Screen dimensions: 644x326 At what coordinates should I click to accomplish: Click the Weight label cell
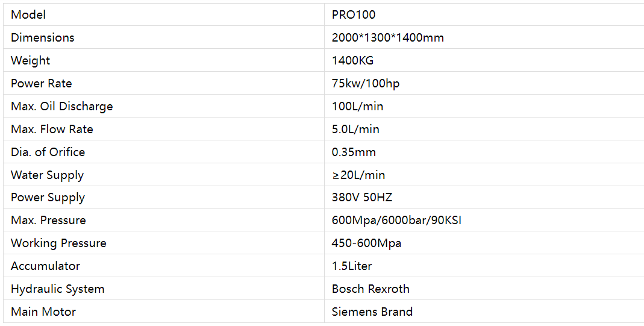coord(31,60)
